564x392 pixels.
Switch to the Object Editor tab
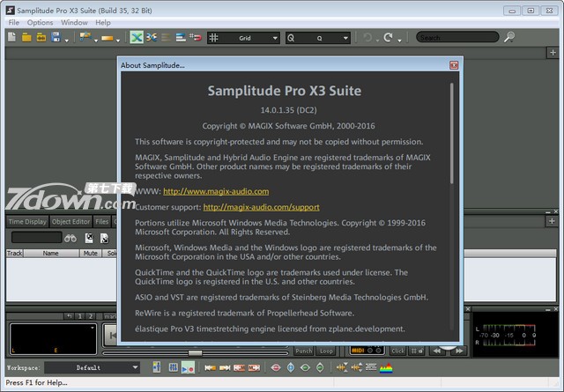(x=70, y=221)
